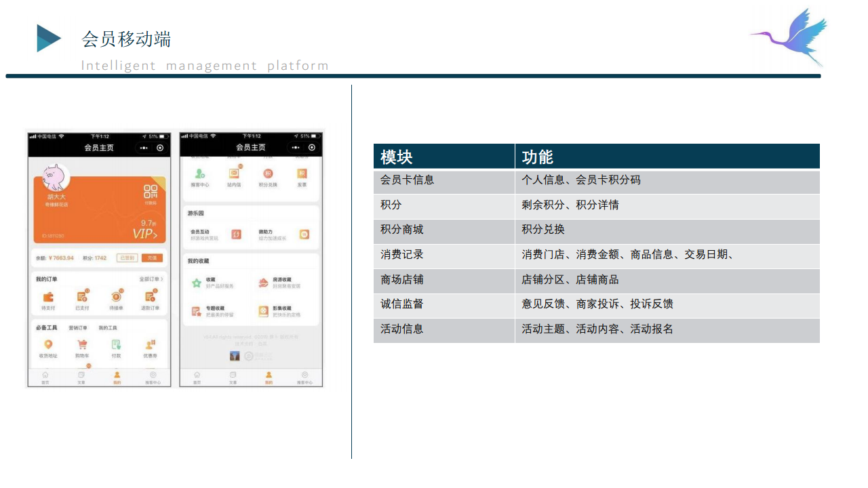Open the 优惠券 coupon icon
The image size is (868, 488).
coord(150,345)
